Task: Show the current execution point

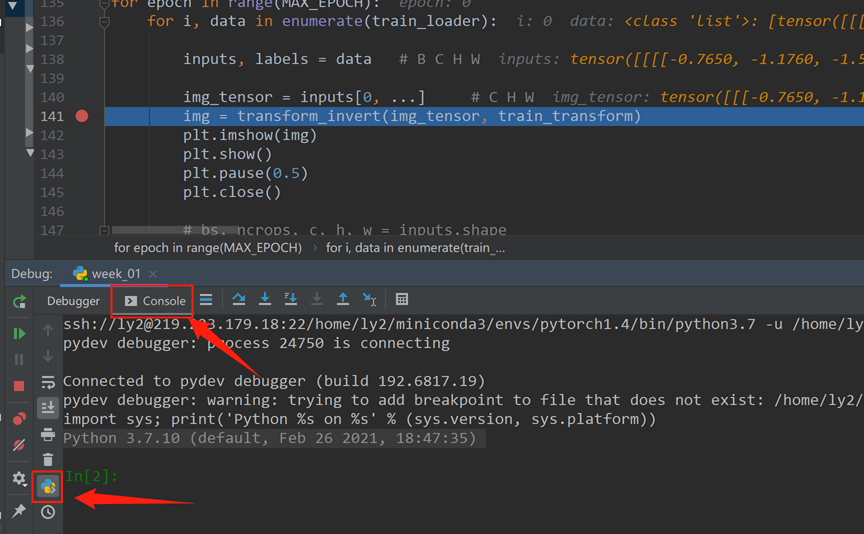Action: tap(206, 299)
